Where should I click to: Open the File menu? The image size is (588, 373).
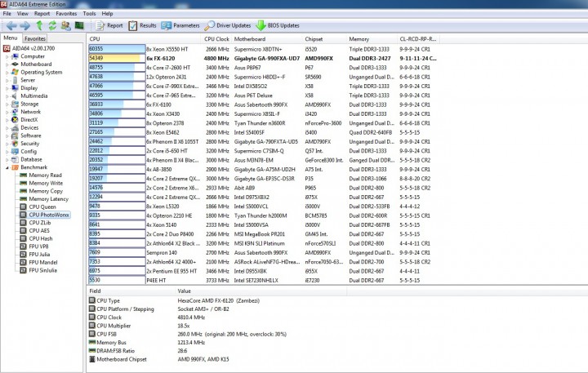coord(7,14)
